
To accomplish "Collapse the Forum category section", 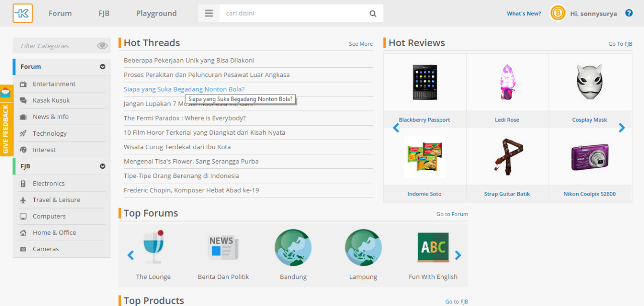I will point(103,67).
